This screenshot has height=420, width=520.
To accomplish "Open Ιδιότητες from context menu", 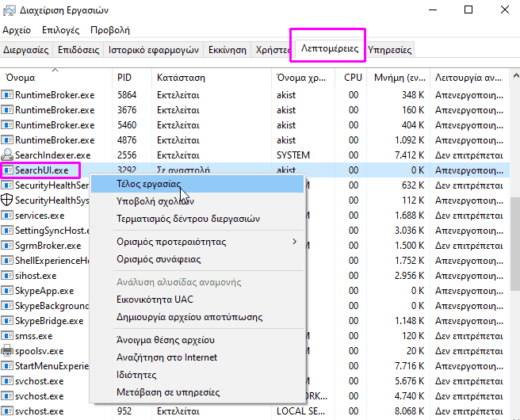I will [x=197, y=375].
